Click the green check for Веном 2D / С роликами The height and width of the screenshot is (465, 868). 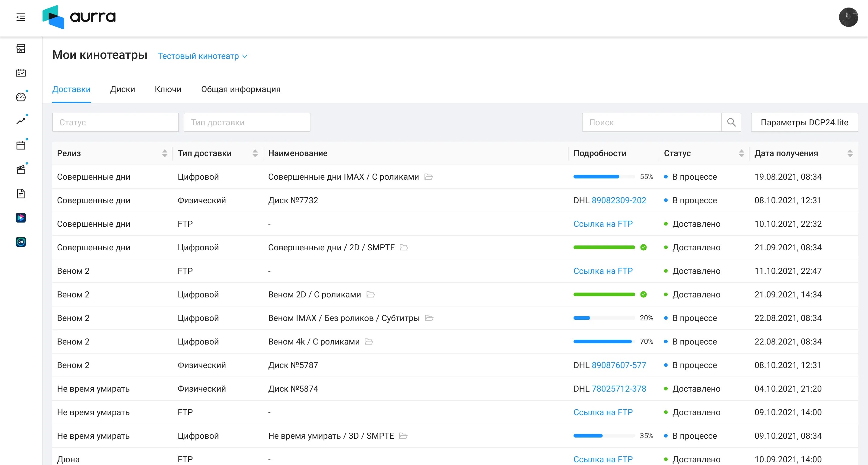pyautogui.click(x=644, y=295)
